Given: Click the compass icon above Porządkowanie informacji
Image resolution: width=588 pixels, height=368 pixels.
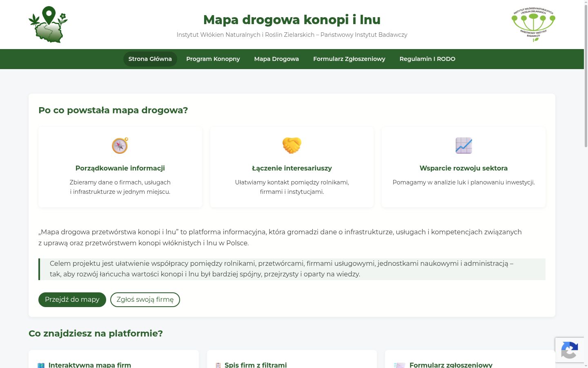Looking at the screenshot, I should pos(120,146).
